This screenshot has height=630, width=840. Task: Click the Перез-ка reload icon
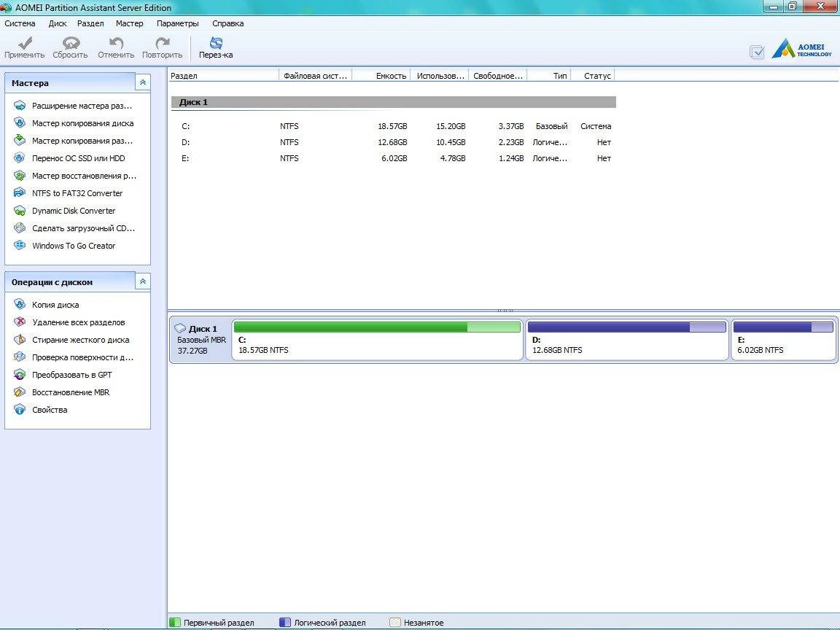click(x=216, y=43)
